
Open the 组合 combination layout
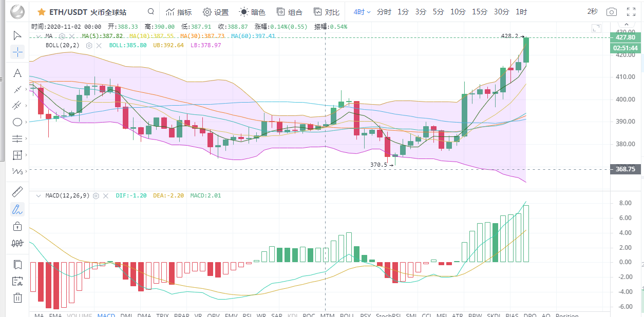[x=289, y=12]
